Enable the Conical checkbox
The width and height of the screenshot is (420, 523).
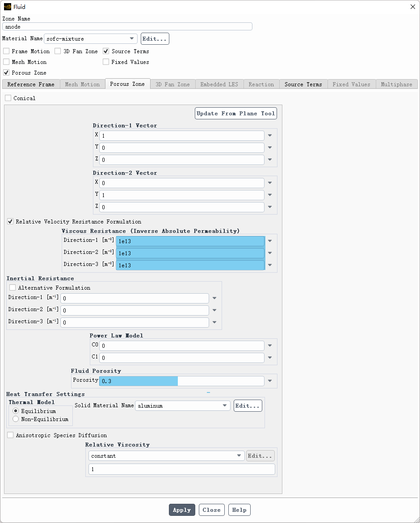pyautogui.click(x=8, y=98)
